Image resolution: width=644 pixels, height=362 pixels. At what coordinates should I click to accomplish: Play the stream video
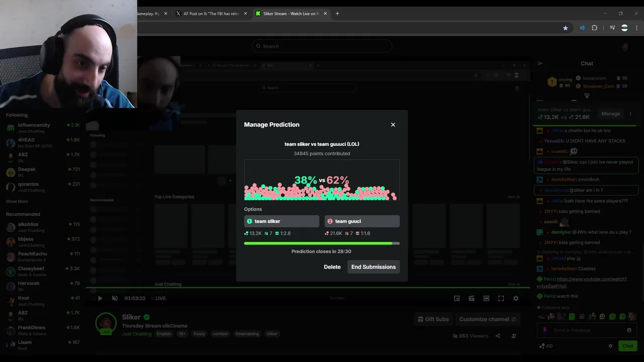pos(100,298)
